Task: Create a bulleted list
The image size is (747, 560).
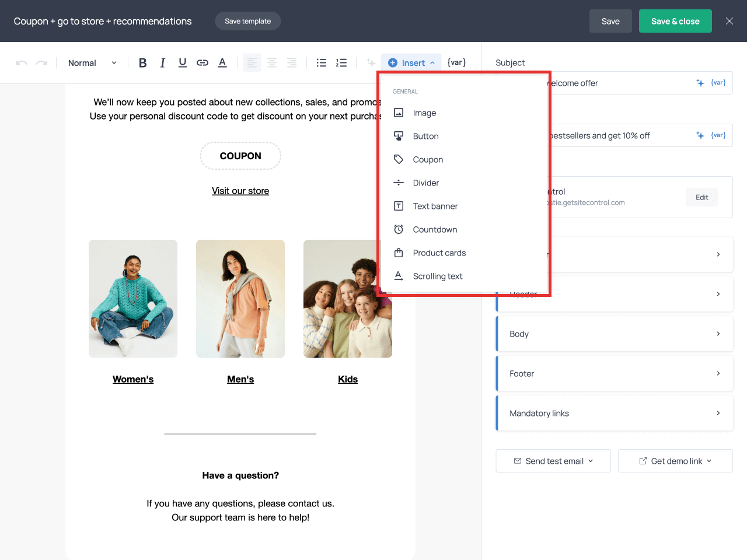Action: (321, 63)
